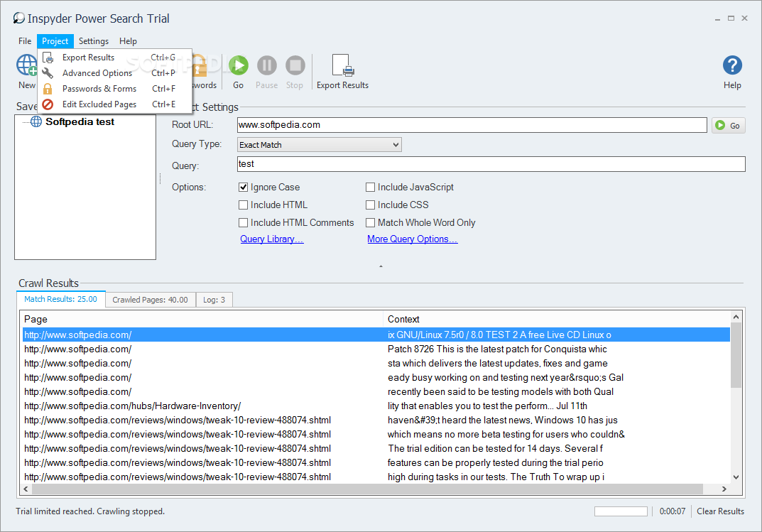Sort by the Page column header
Viewport: 762px width, 532px height.
pos(202,319)
